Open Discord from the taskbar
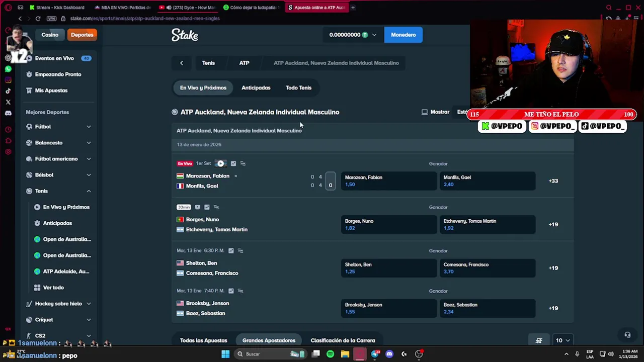 pyautogui.click(x=389, y=354)
